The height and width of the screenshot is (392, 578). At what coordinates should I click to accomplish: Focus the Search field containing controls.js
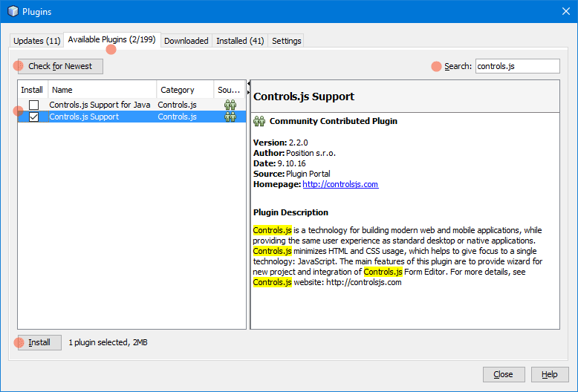518,66
